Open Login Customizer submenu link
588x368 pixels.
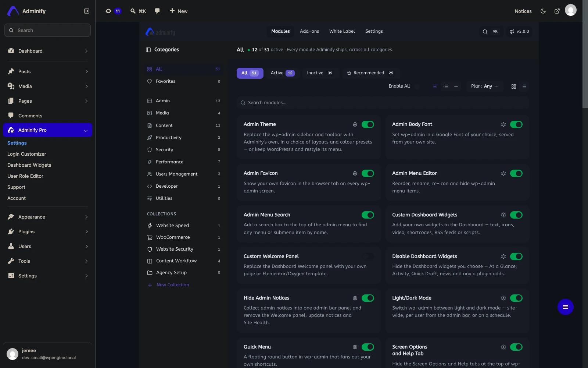(27, 154)
